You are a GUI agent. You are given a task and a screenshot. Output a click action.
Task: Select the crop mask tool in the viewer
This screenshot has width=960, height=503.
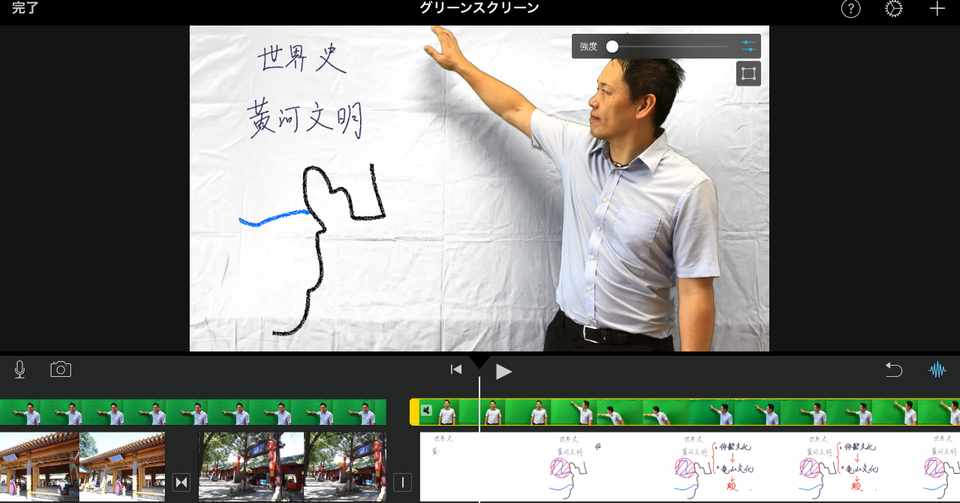tap(748, 74)
